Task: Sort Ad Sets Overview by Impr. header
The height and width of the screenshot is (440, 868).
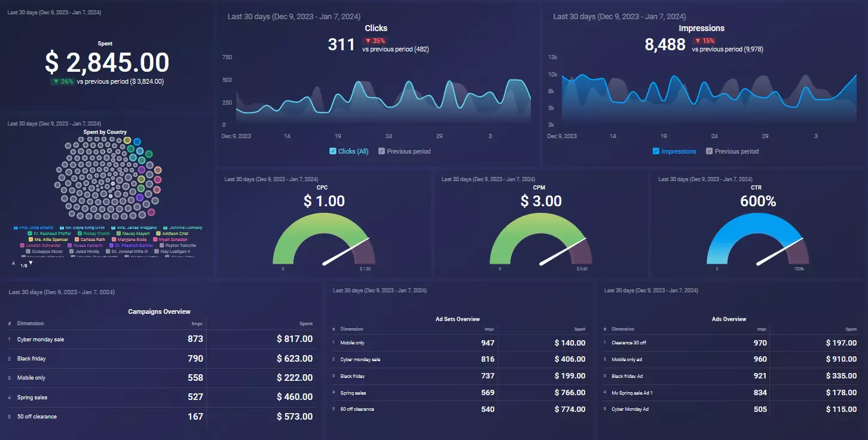Action: click(x=491, y=329)
